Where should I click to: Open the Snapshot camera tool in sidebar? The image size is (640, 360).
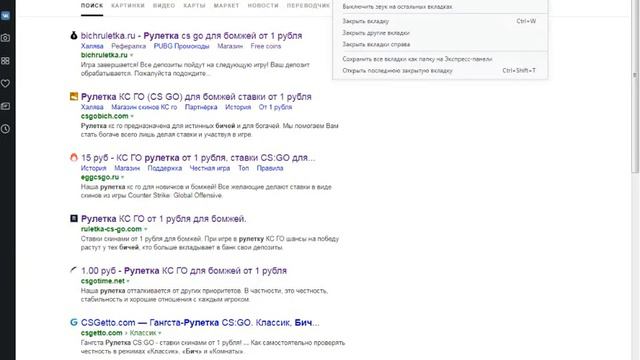click(x=5, y=38)
